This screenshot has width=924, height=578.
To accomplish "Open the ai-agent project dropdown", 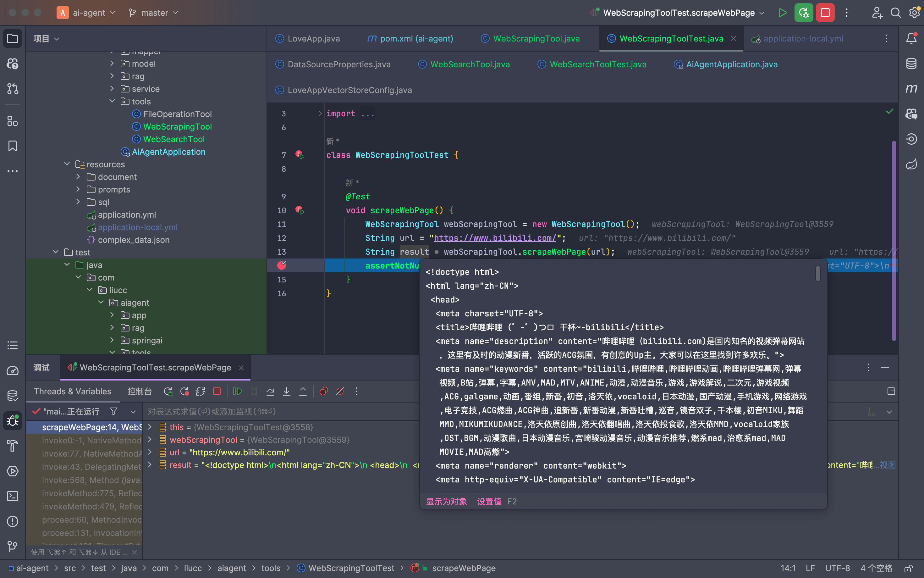I will pos(86,13).
